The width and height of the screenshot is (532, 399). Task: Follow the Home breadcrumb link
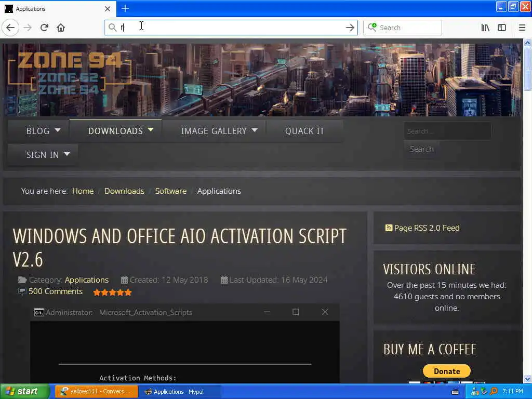click(83, 191)
